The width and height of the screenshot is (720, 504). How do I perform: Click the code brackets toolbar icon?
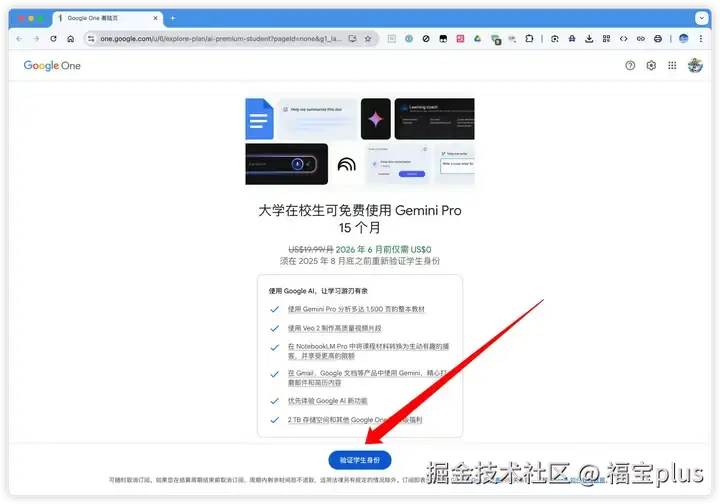tap(623, 39)
